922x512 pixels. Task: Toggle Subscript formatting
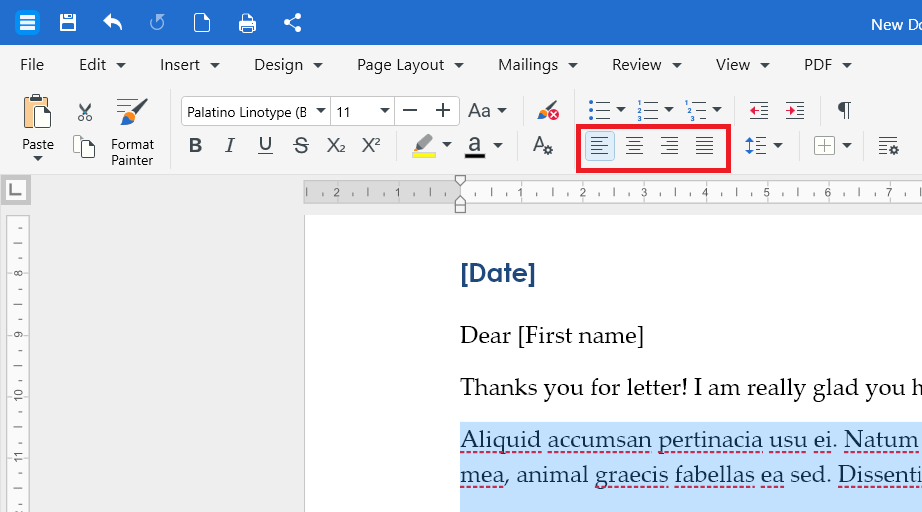336,145
